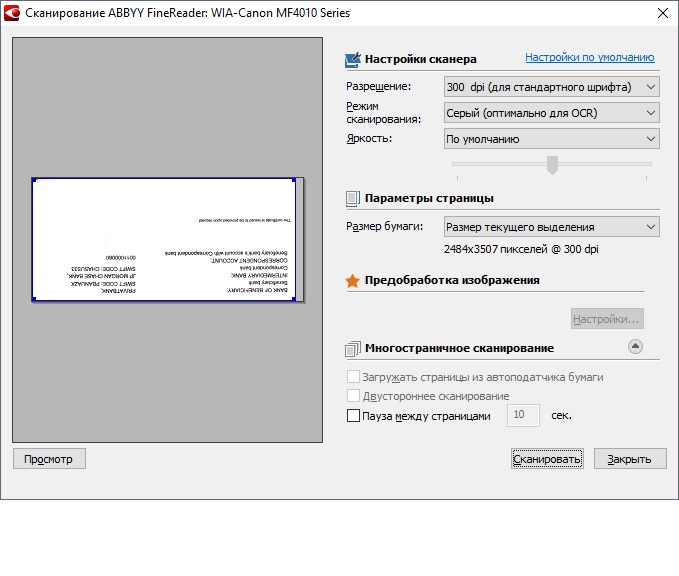Viewport: 679px width, 576px height.
Task: Collapse the multipage scanning section
Action: tap(635, 346)
